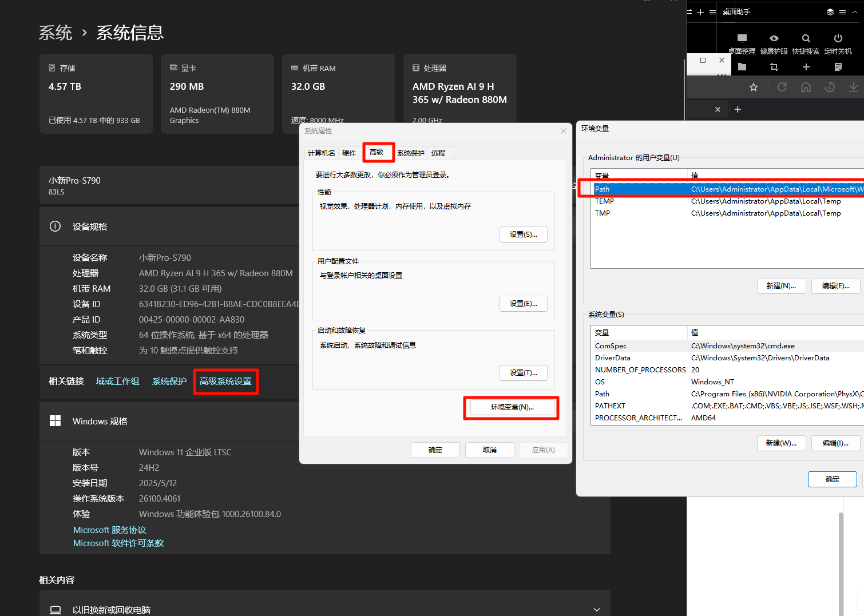The image size is (864, 616).
Task: Select the TMP user variable row
Action: (x=728, y=213)
